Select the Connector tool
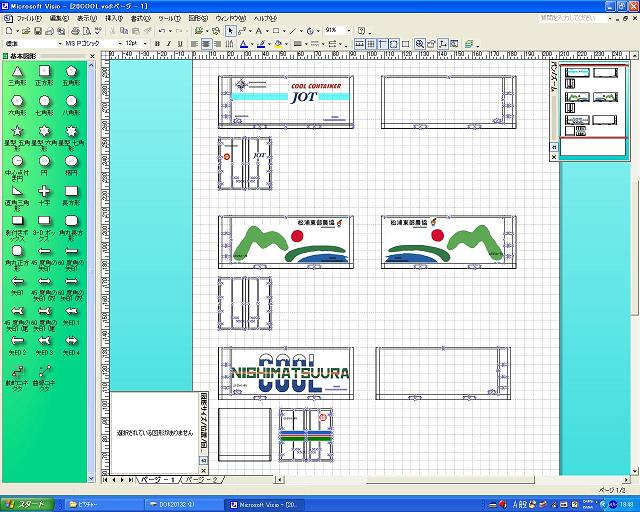 [x=241, y=31]
